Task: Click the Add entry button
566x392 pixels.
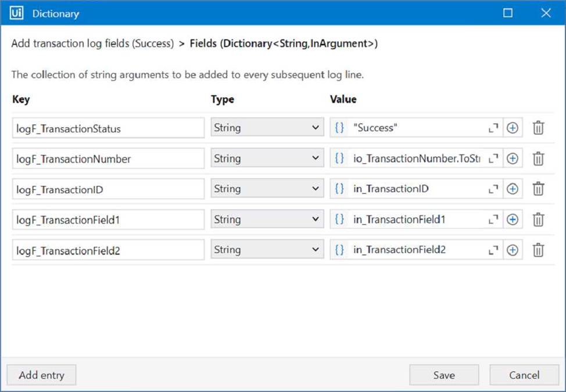Action: pos(41,375)
